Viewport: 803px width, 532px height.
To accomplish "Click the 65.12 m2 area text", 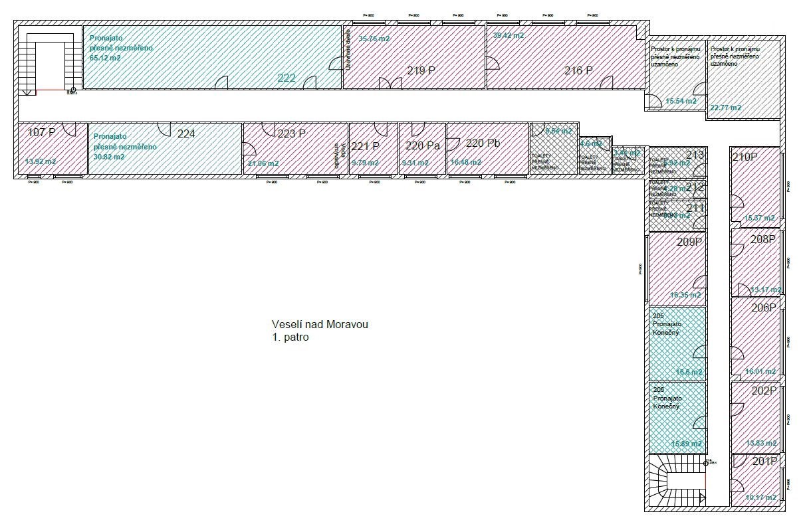I will (x=106, y=58).
